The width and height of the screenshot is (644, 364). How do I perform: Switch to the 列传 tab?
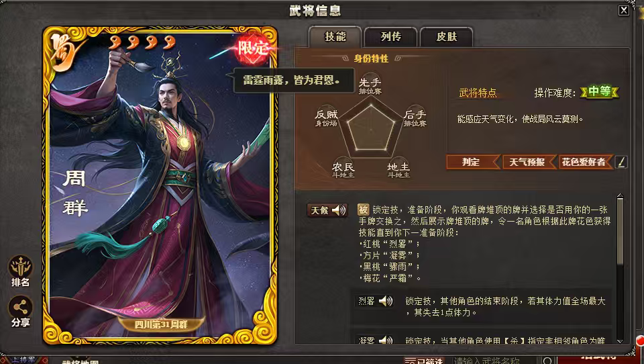click(390, 37)
